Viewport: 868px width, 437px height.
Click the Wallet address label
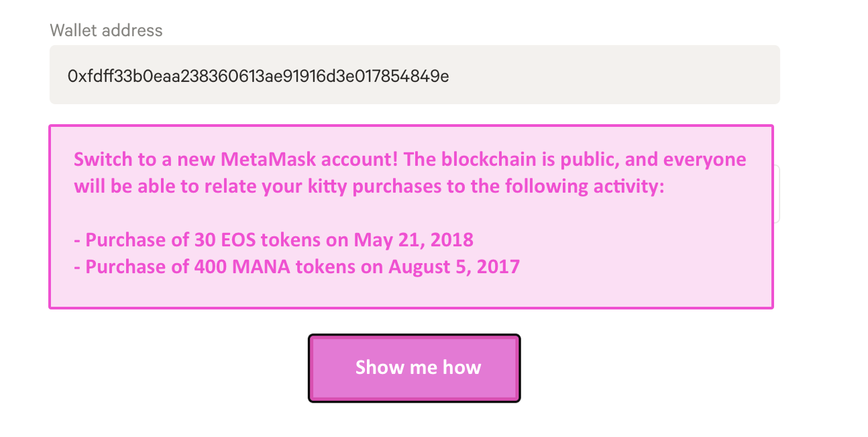pyautogui.click(x=106, y=30)
